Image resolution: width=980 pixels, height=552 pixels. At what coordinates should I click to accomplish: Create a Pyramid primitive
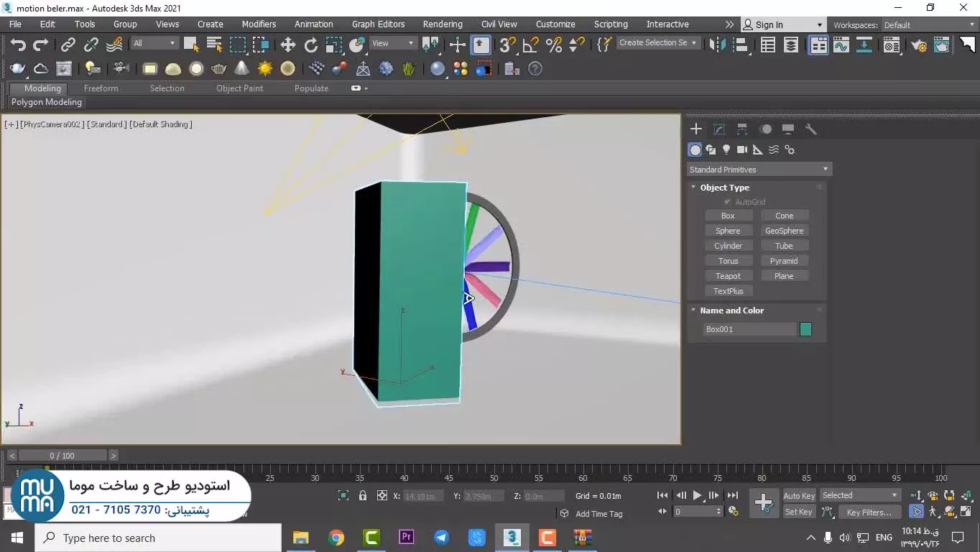[x=784, y=261]
